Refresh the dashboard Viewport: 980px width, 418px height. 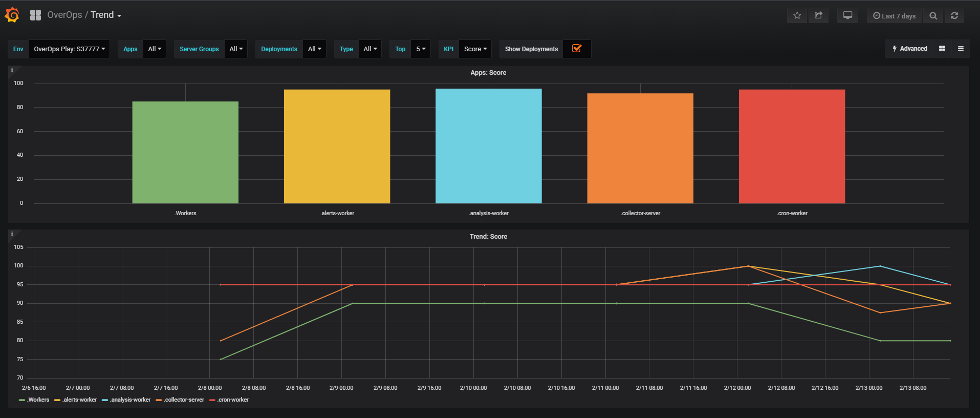pyautogui.click(x=954, y=16)
